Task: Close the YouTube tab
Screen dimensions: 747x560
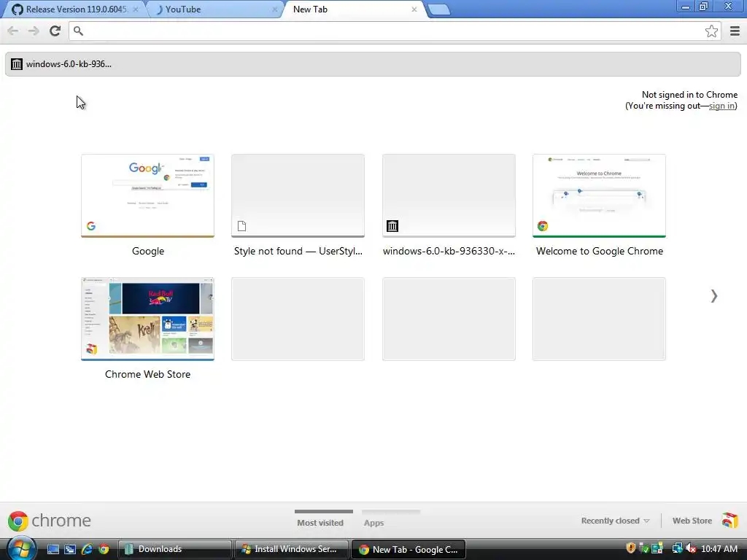Action: [274, 9]
